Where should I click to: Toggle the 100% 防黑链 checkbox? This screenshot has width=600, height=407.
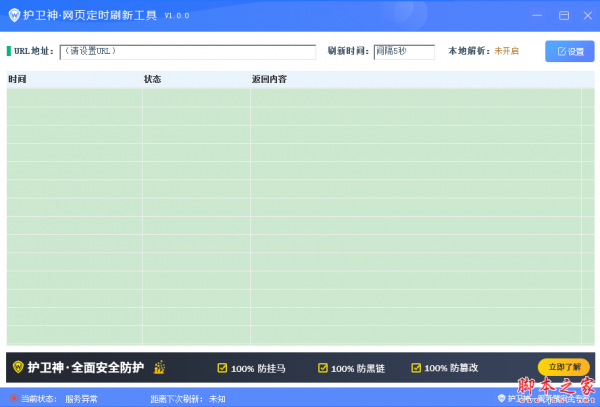pos(323,368)
